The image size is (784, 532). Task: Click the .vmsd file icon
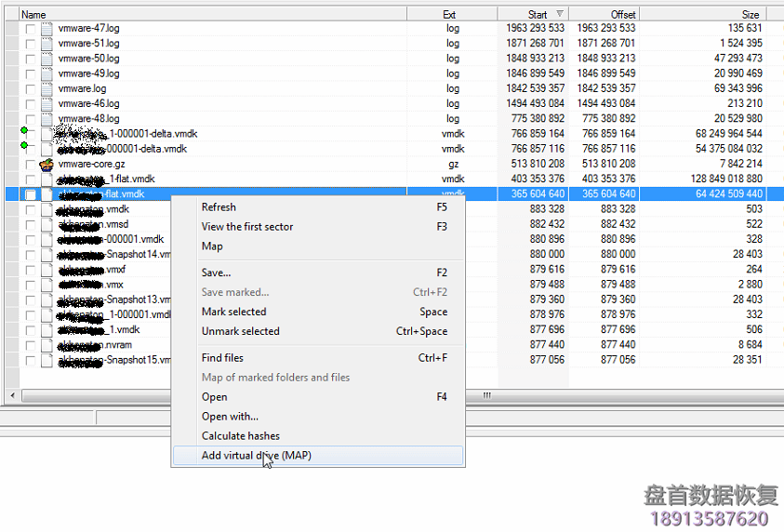47,224
